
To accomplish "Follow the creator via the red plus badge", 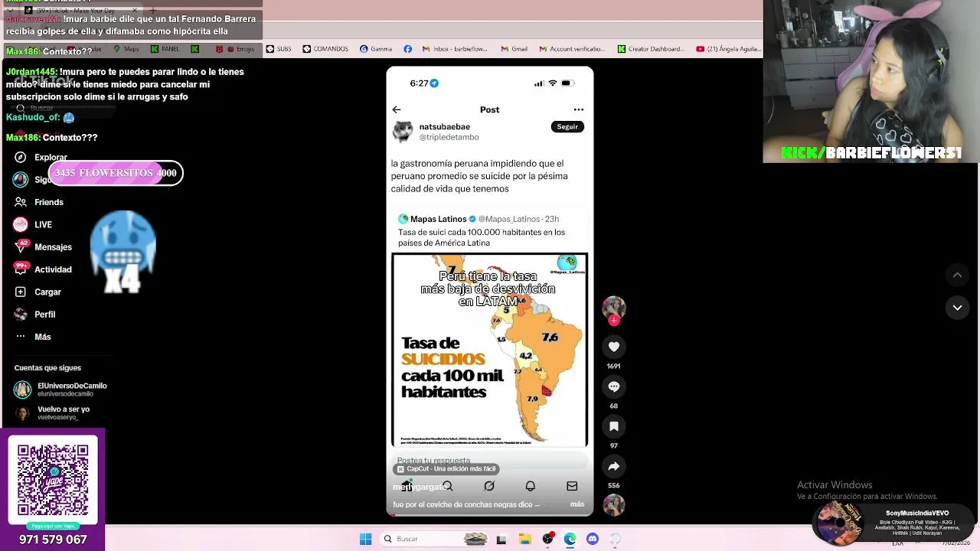I will coord(613,321).
